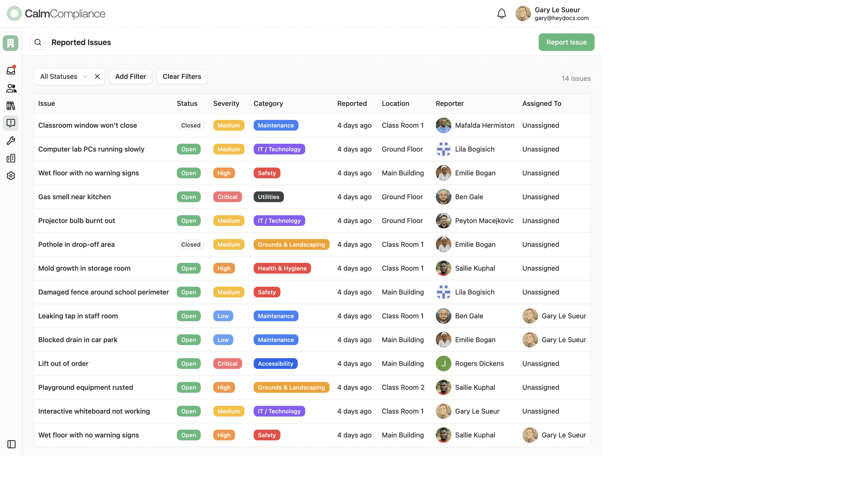Screen dimensions: 866x504
Task: Open the notifications bell
Action: point(501,13)
